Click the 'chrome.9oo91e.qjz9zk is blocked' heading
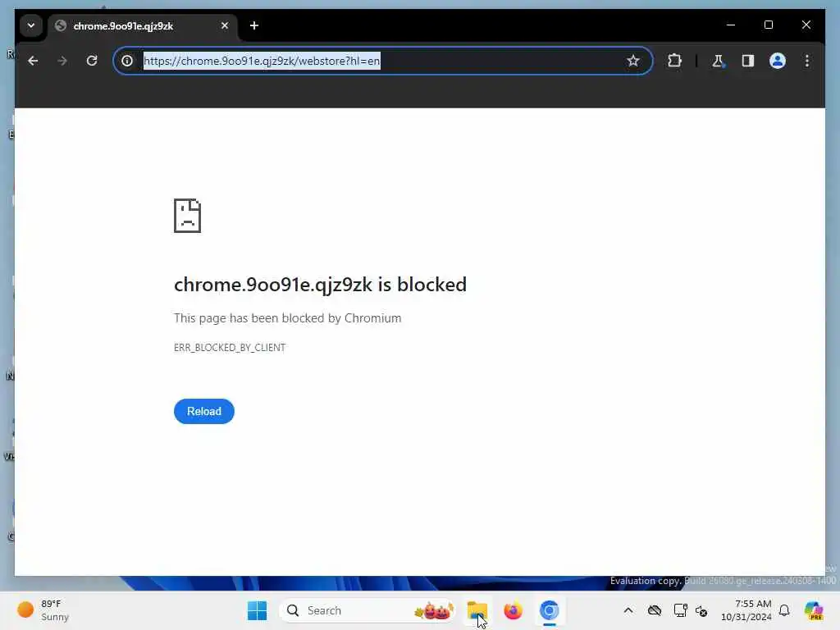 (321, 285)
